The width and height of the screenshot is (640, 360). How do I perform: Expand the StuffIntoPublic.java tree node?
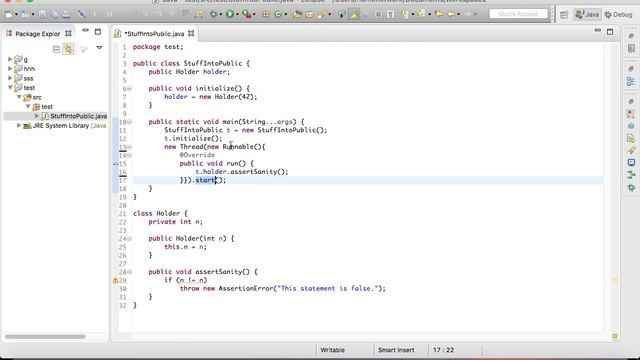(x=37, y=116)
